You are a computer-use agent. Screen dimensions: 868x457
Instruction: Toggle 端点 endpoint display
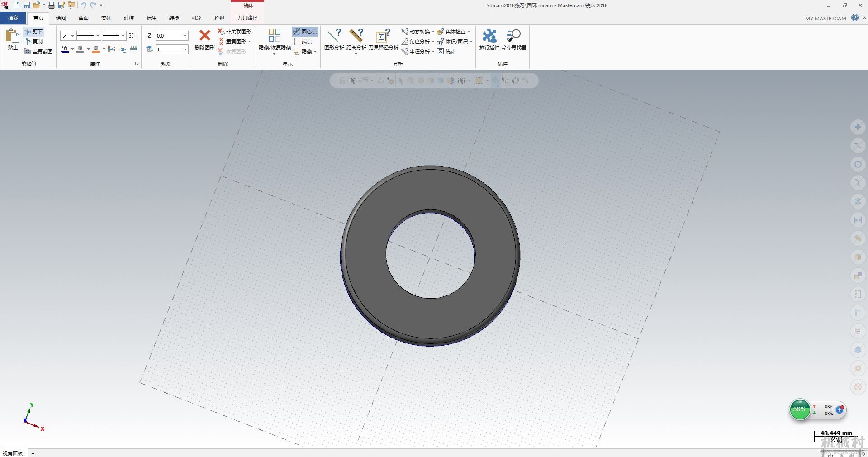(303, 42)
